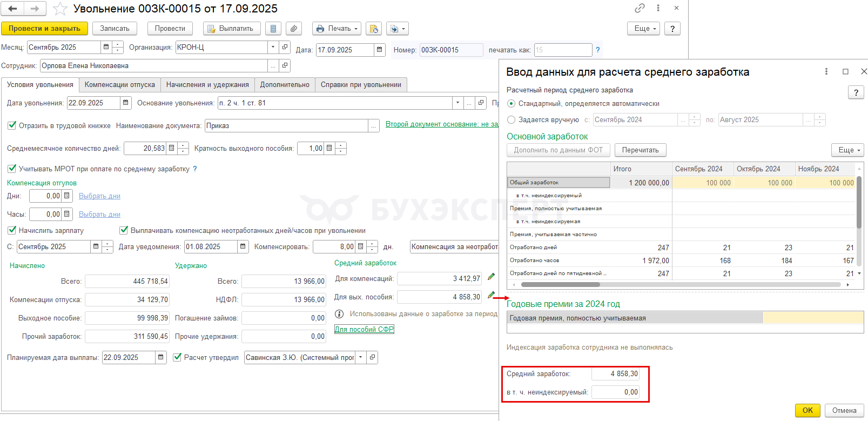Open the document report list icon in toolbar
Viewport: 868px width, 421px height.
pyautogui.click(x=273, y=29)
